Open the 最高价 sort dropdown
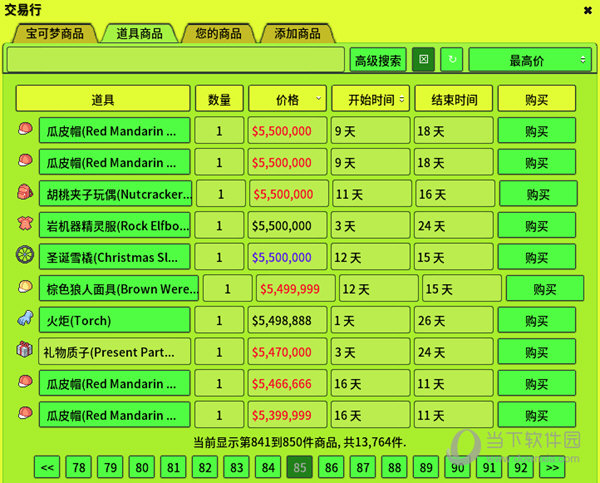Screen dimensions: 600x483 point(530,60)
